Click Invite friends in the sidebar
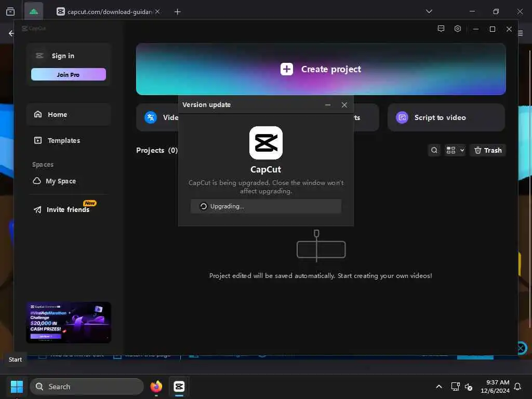Image resolution: width=532 pixels, height=399 pixels. (x=68, y=209)
